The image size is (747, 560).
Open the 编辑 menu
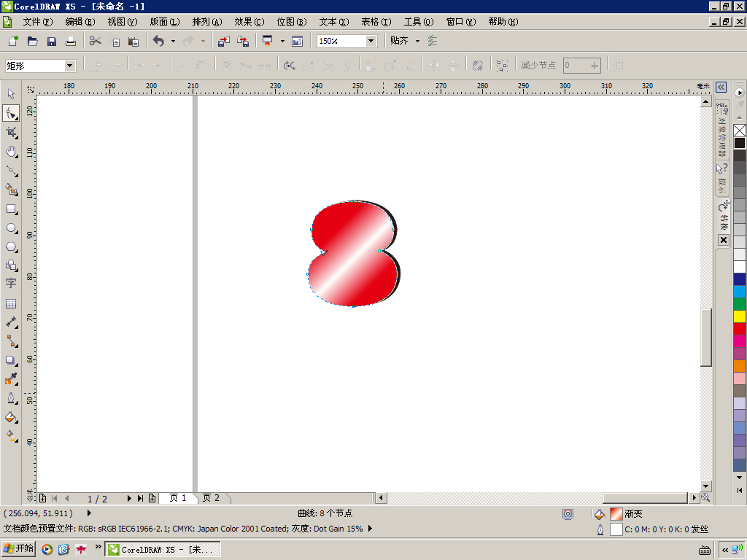point(80,22)
